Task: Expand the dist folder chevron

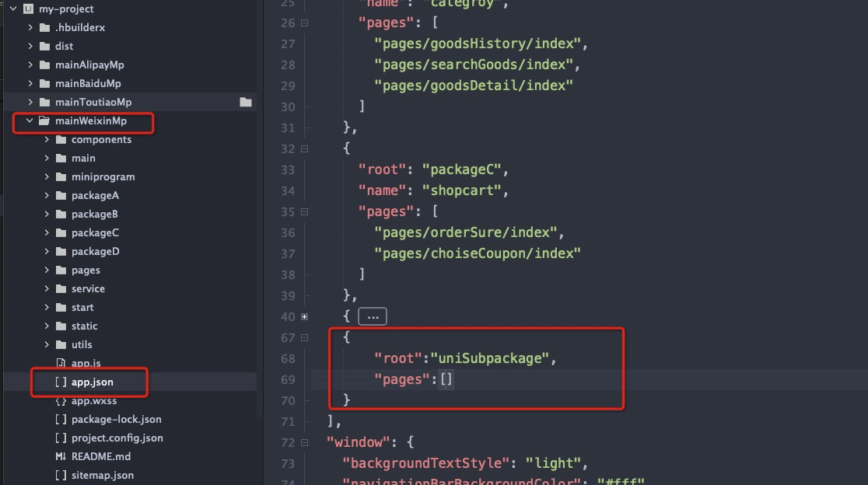Action: tap(30, 46)
